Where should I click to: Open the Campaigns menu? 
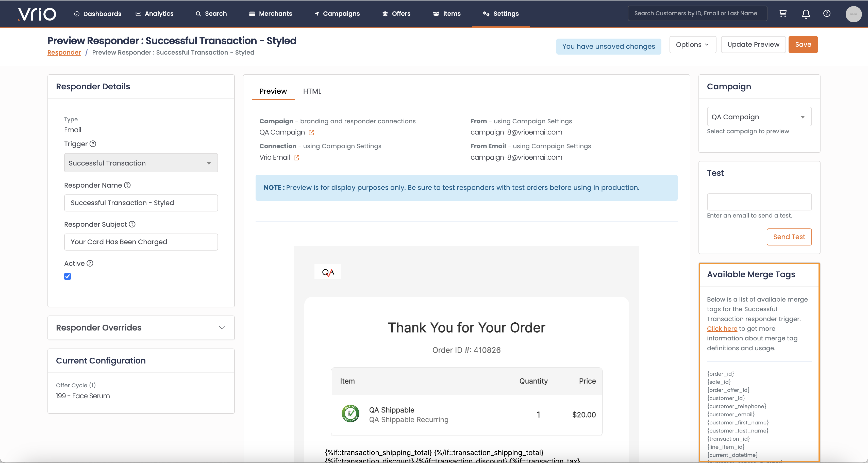pos(337,13)
